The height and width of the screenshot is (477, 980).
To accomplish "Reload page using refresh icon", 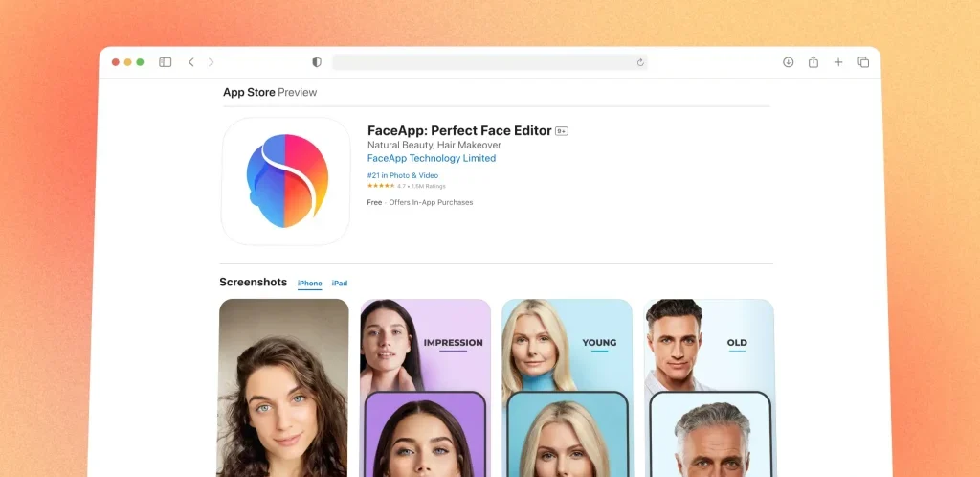I will click(640, 62).
